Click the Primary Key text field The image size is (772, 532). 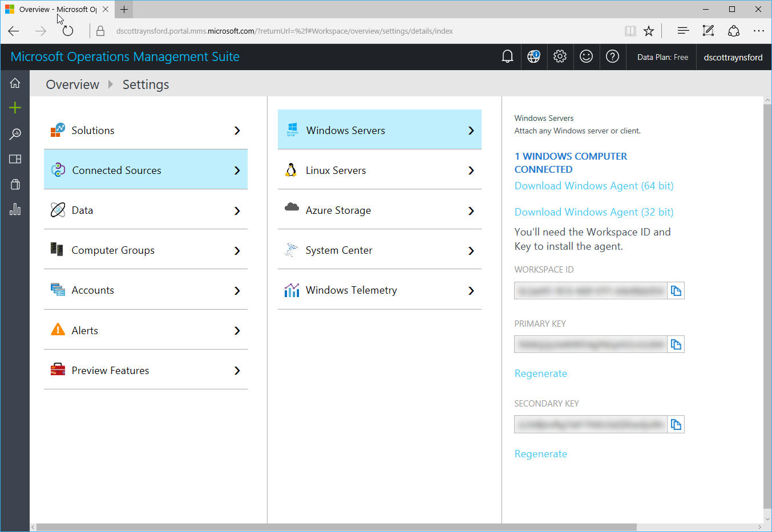click(591, 344)
